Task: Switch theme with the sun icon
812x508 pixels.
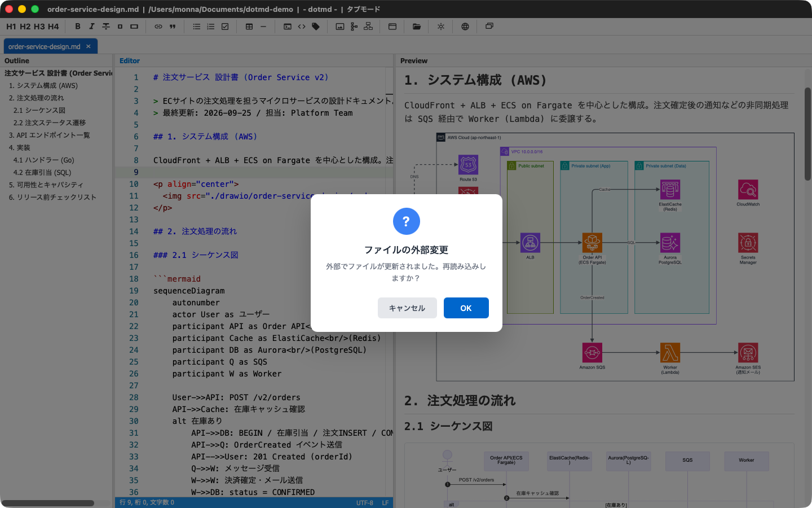Action: (441, 27)
